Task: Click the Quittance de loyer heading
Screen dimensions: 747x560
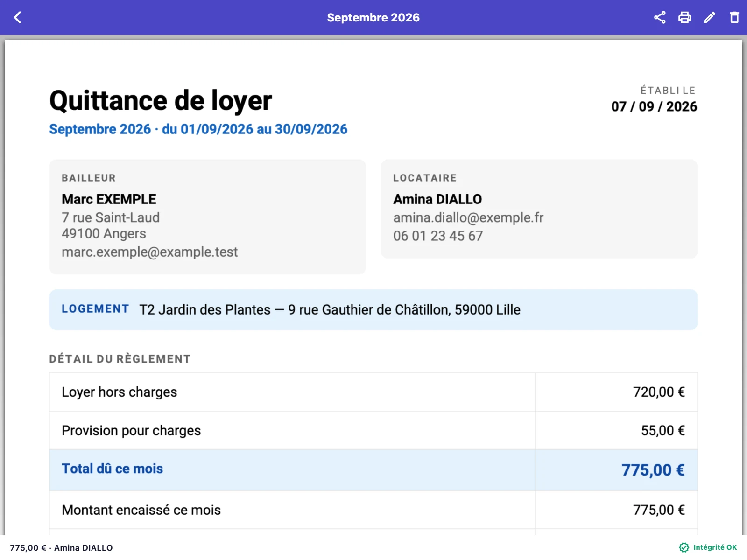Action: tap(161, 101)
